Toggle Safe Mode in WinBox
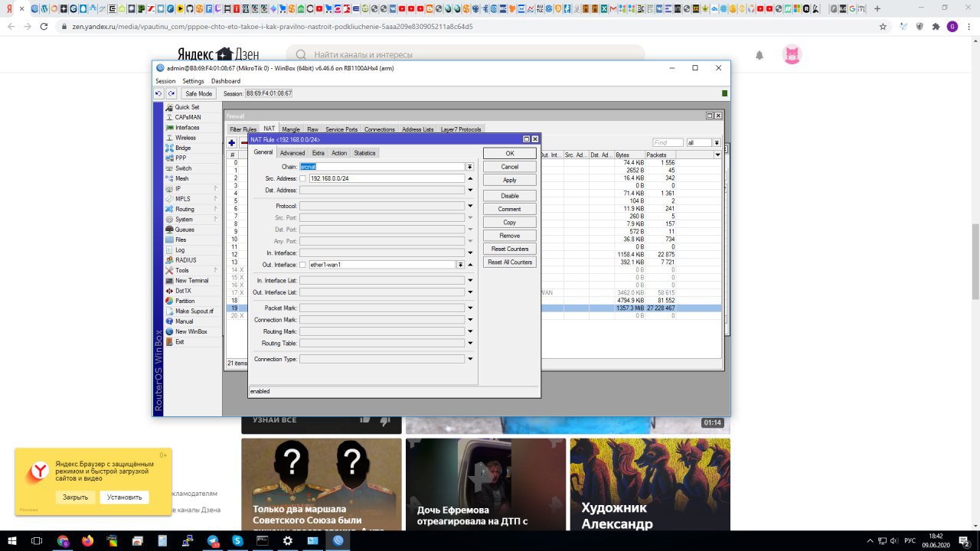The width and height of the screenshot is (980, 551). (199, 93)
